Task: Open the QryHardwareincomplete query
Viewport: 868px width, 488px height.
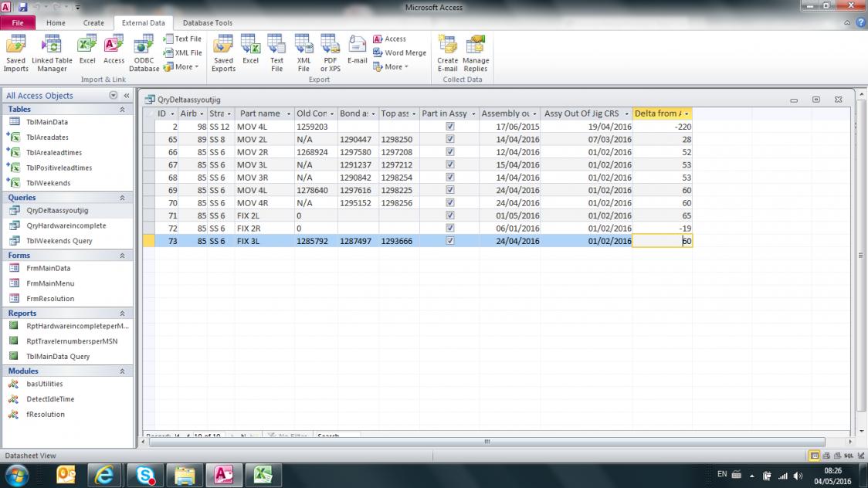Action: coord(66,225)
